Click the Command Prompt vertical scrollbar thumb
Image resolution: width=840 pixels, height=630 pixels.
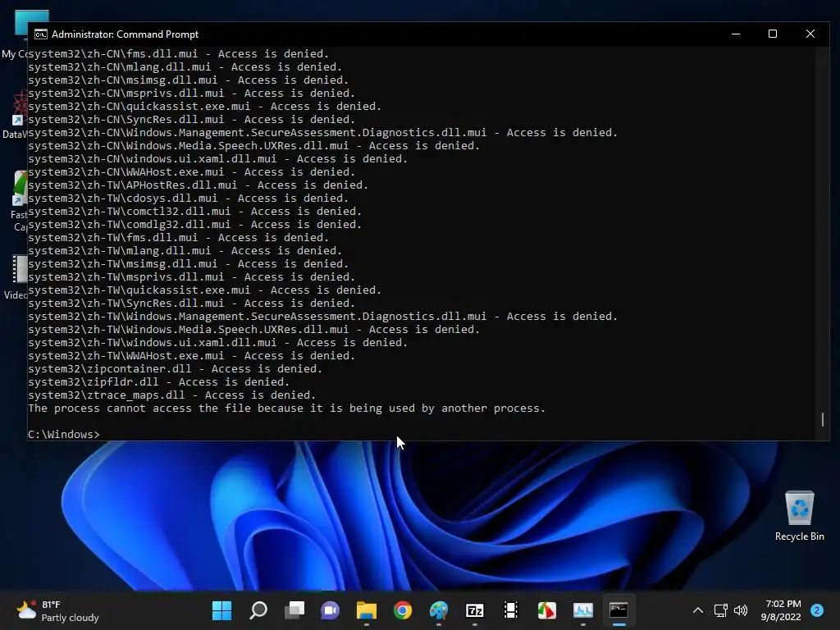822,419
